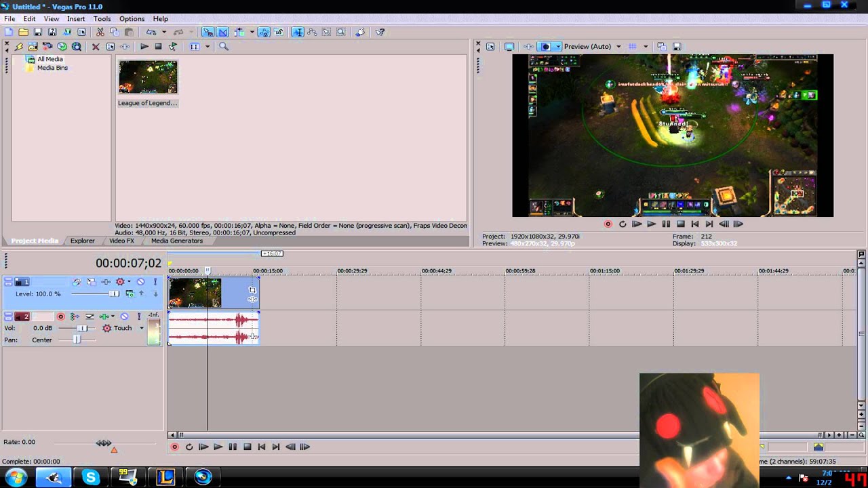868x488 pixels.
Task: Click Video Output FX icon in preview toolbar
Action: pyautogui.click(x=528, y=47)
